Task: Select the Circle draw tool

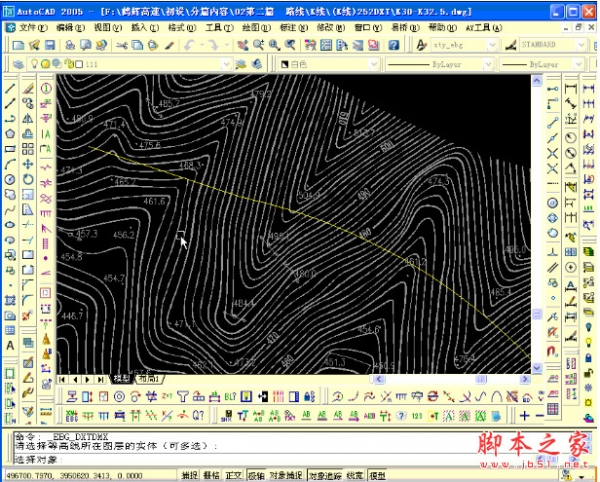Action: (10, 179)
